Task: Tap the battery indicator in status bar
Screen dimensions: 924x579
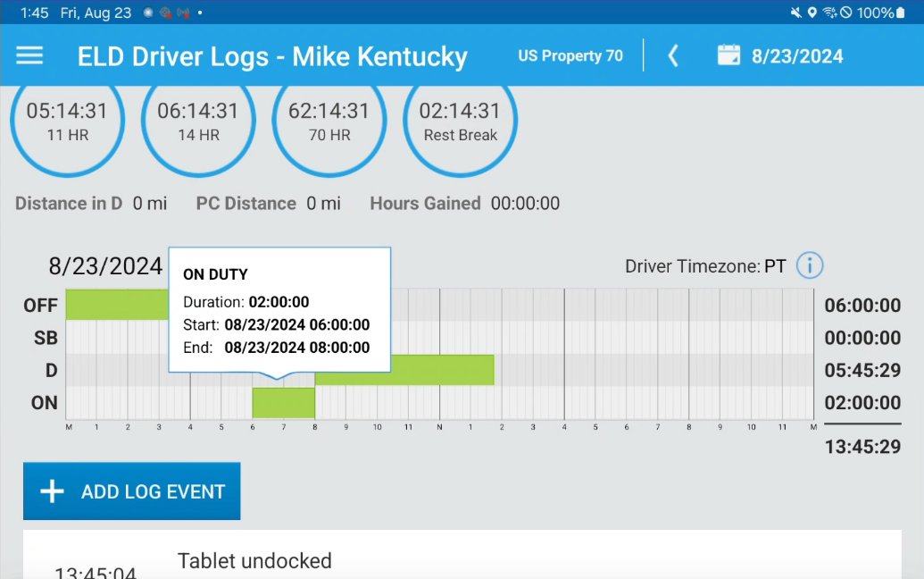Action: pyautogui.click(x=900, y=13)
